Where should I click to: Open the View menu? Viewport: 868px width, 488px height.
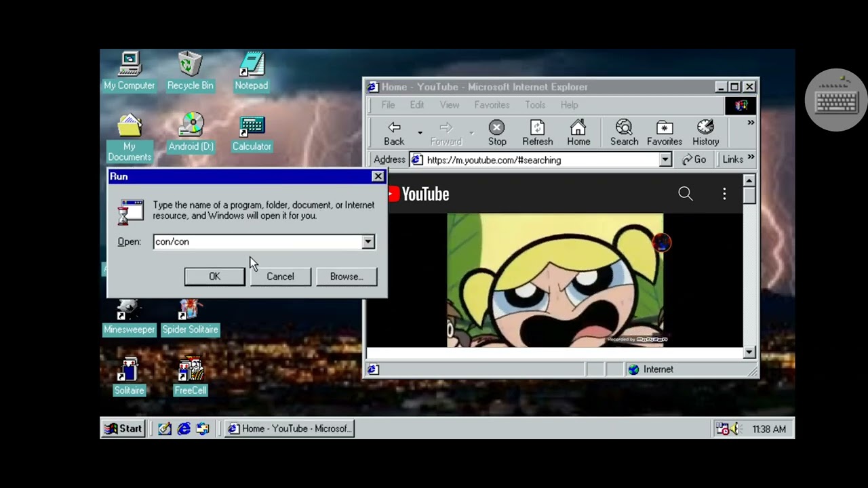pyautogui.click(x=450, y=105)
